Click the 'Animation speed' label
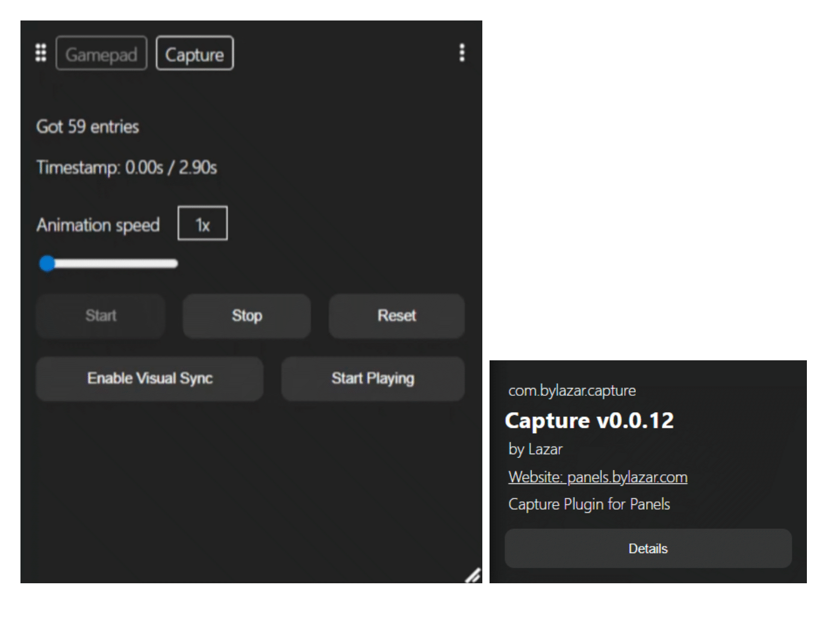The width and height of the screenshot is (840, 617). (x=98, y=225)
